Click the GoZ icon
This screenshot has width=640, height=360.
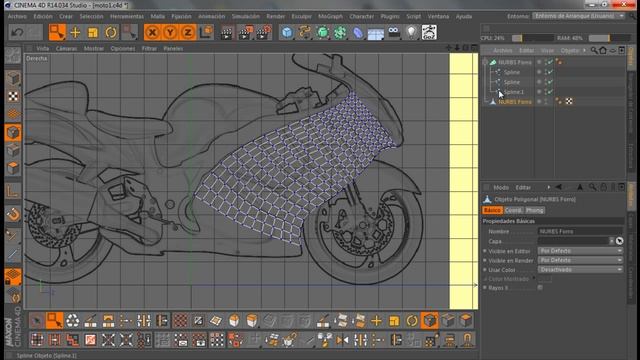[429, 32]
